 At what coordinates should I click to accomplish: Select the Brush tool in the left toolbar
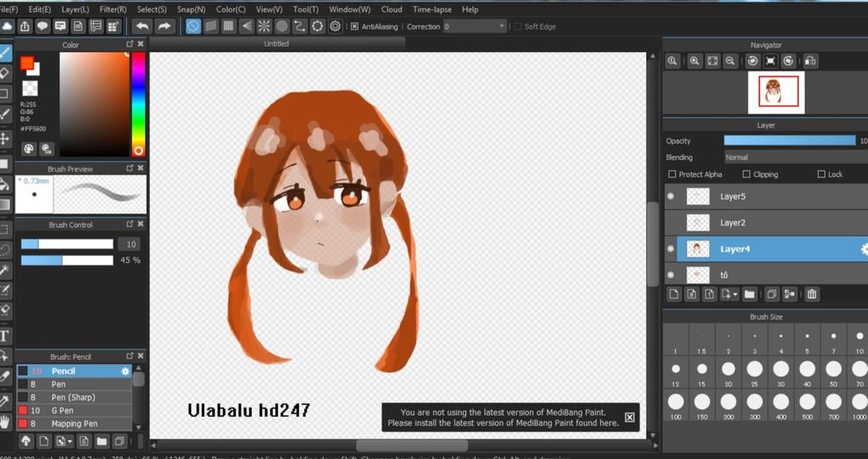(x=5, y=53)
